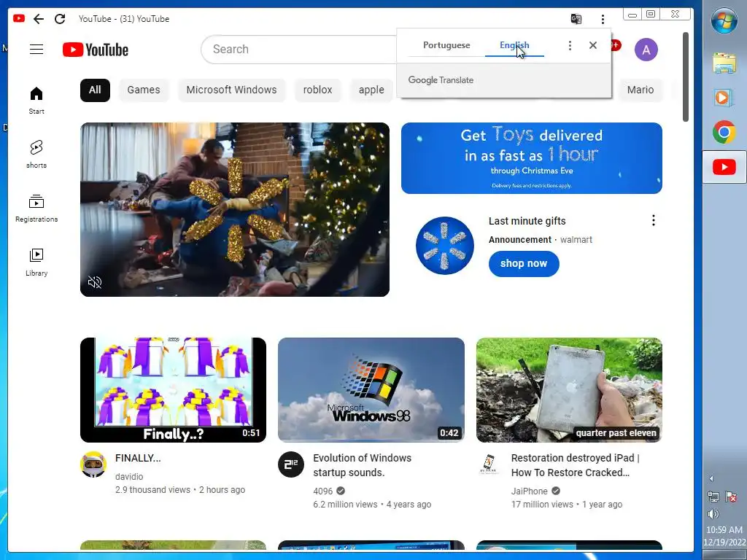Click into the Search field

coord(300,49)
